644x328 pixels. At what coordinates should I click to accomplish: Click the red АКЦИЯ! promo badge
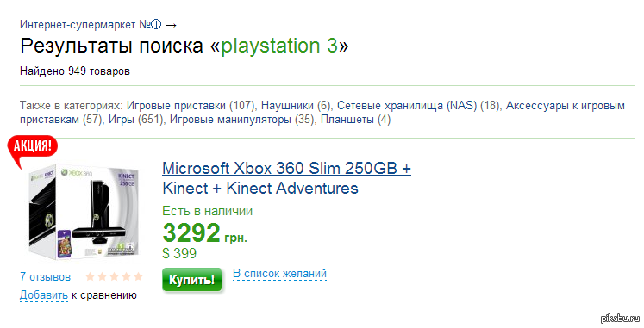[33, 148]
